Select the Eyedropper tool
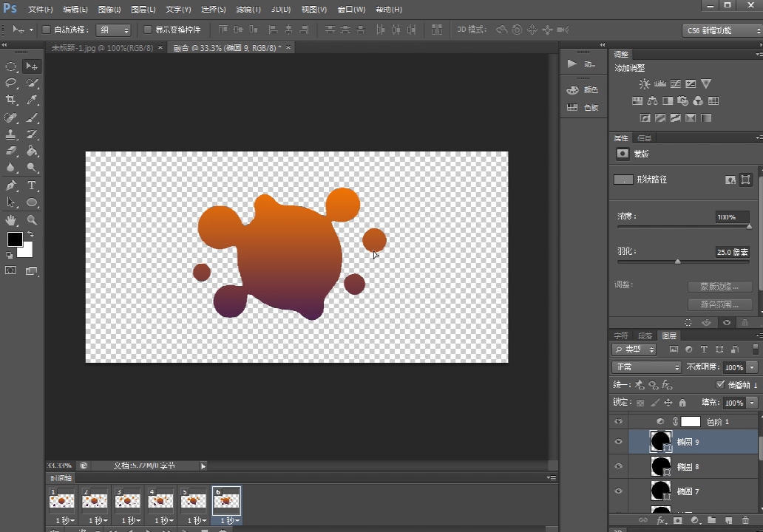The width and height of the screenshot is (763, 532). (x=33, y=100)
